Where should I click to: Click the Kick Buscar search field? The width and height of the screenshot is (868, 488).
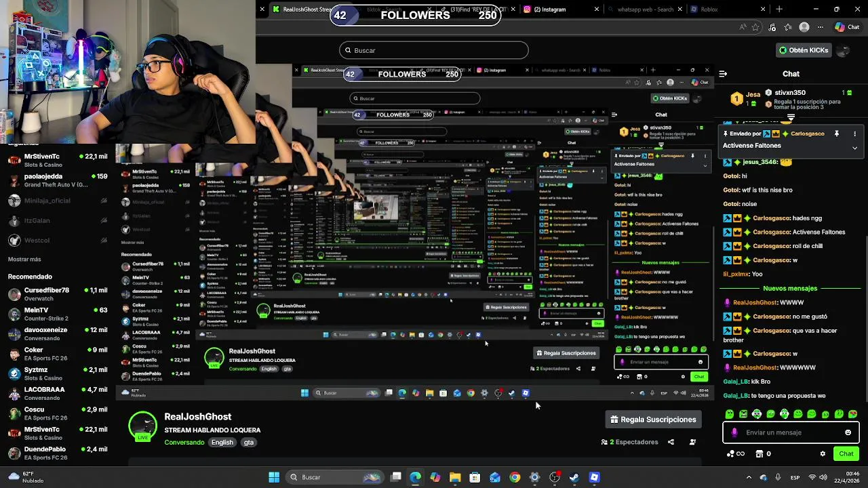[434, 50]
